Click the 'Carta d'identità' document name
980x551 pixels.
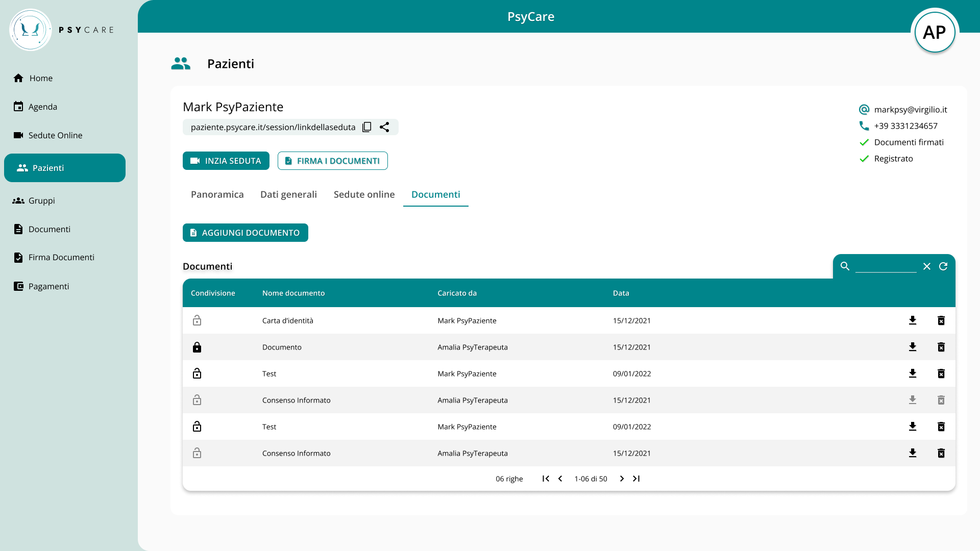point(288,320)
